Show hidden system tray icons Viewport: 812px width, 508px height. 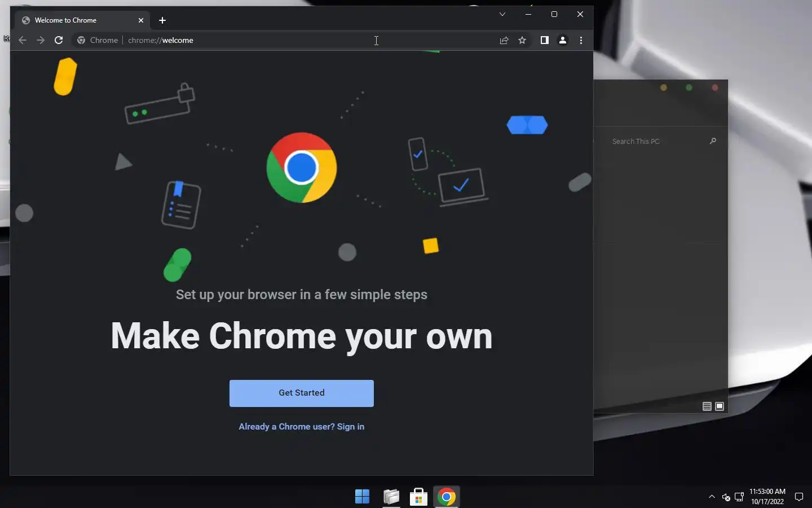click(x=712, y=497)
